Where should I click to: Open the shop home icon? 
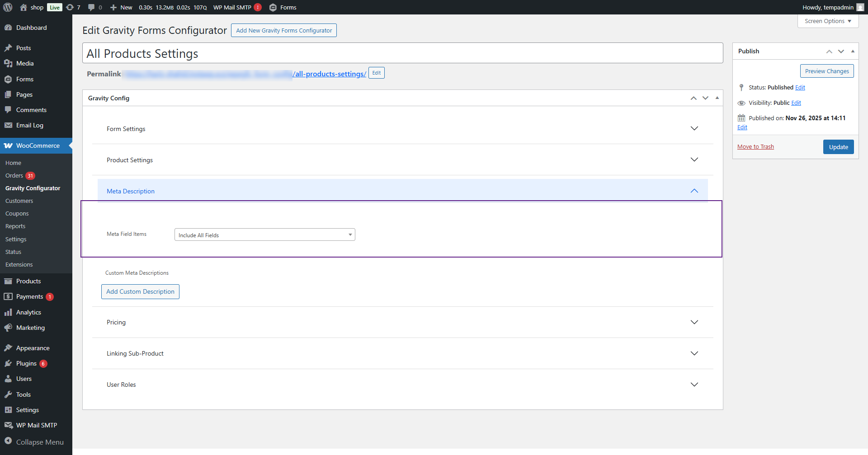tap(24, 7)
